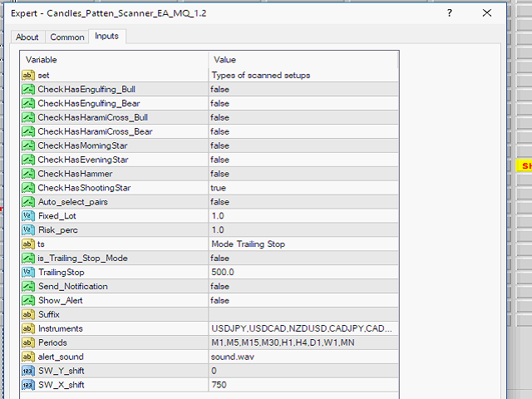The width and height of the screenshot is (532, 399).
Task: Select the alert_sound variable name
Action: tap(61, 357)
